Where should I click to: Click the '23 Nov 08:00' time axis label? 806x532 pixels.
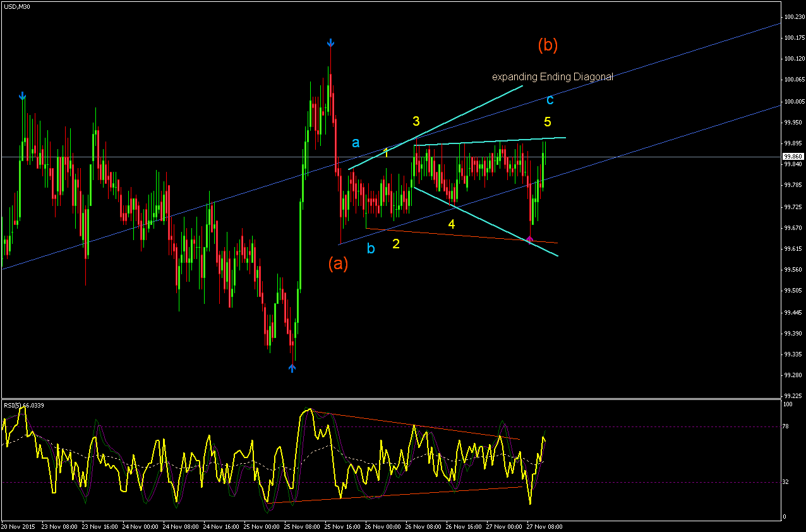[x=59, y=526]
